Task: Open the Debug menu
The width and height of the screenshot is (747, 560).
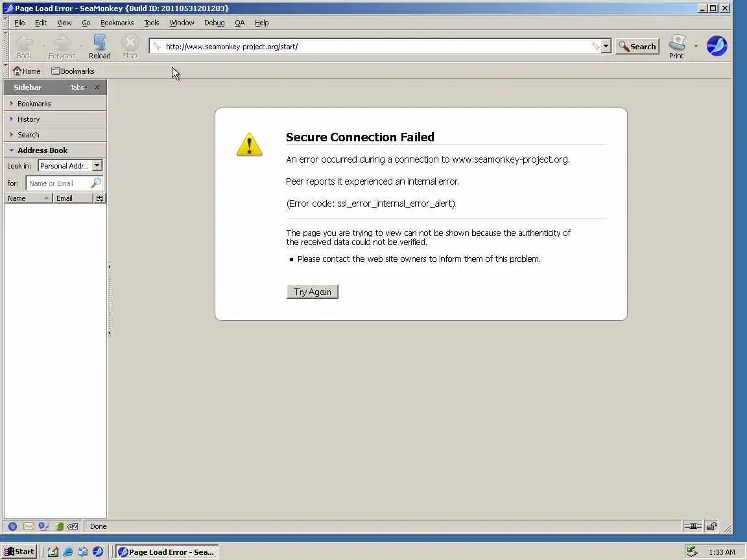Action: tap(215, 23)
